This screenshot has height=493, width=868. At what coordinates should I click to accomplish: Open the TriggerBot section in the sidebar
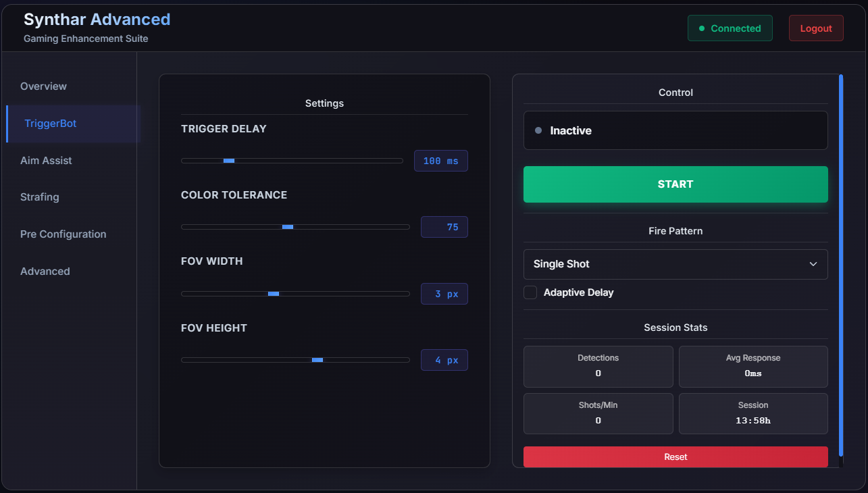[50, 123]
